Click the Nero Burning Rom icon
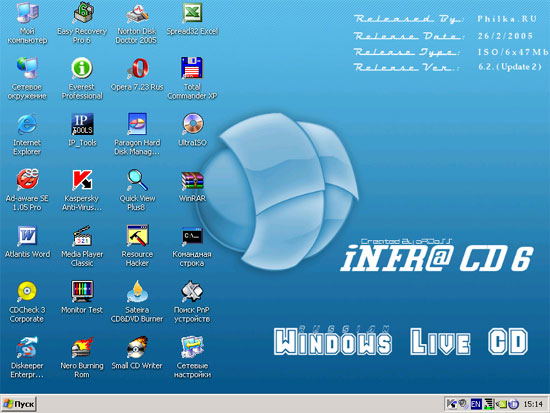 tap(82, 347)
